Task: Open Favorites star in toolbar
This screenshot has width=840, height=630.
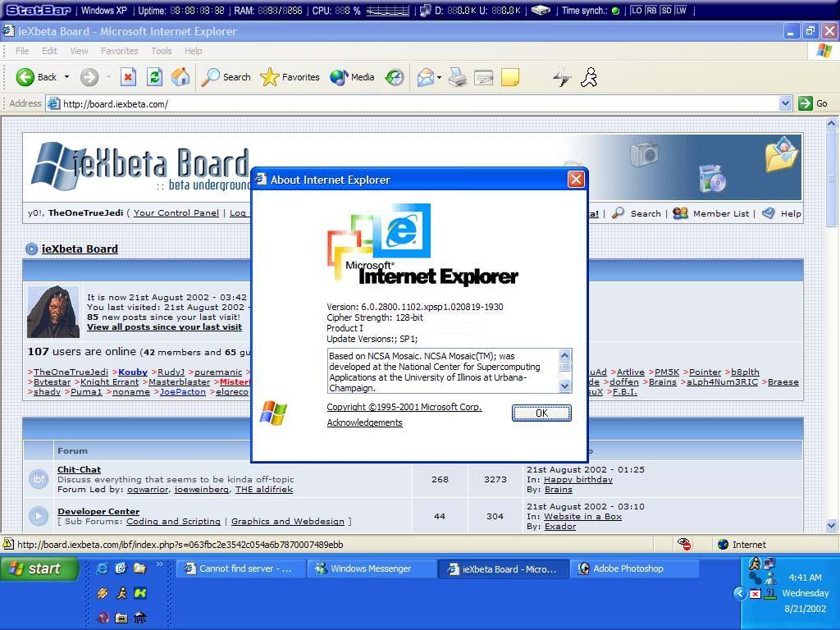Action: [x=290, y=77]
